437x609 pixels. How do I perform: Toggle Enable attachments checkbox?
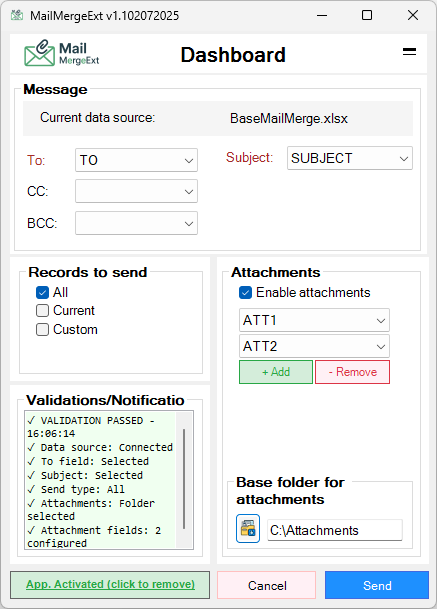click(245, 292)
